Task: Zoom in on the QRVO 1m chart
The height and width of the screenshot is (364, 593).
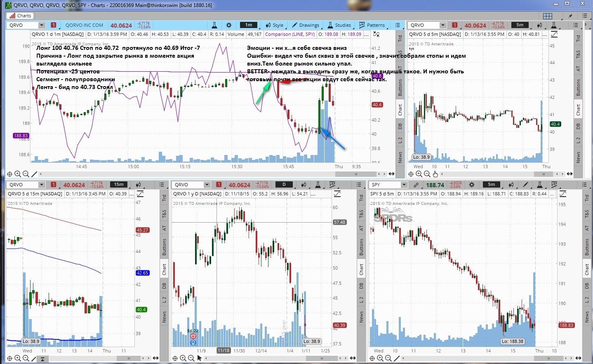Action: click(x=18, y=174)
